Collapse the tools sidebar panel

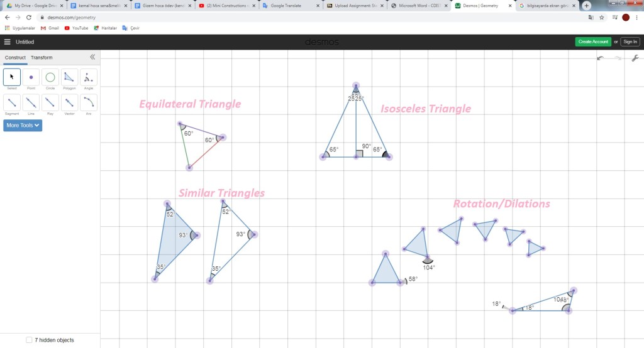(x=92, y=57)
